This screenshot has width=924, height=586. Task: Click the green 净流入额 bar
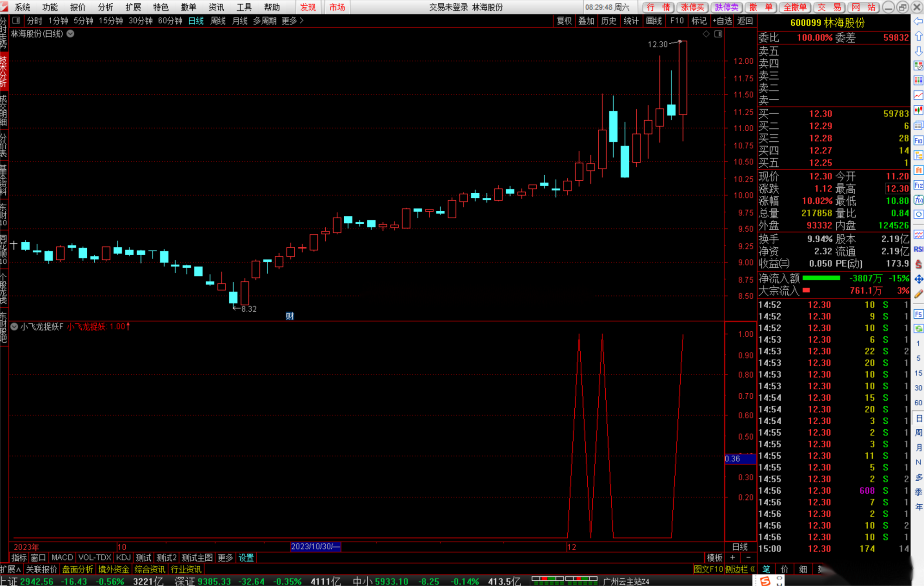821,278
